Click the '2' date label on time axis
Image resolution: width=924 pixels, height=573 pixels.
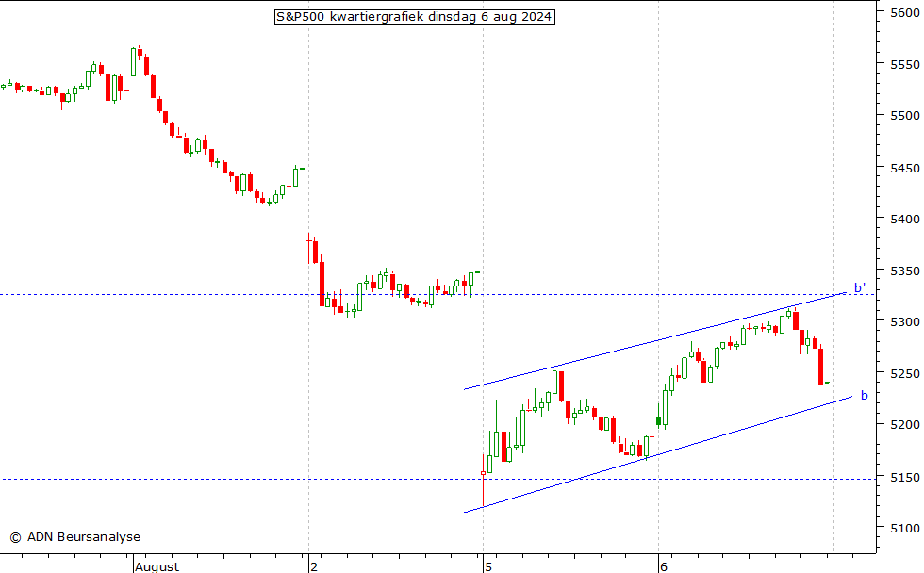pos(314,566)
